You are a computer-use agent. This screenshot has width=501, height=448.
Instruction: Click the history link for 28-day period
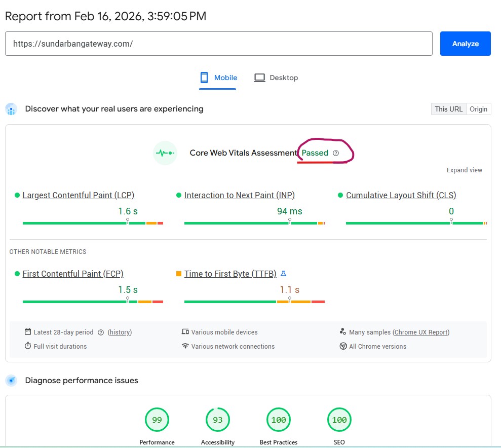(120, 332)
